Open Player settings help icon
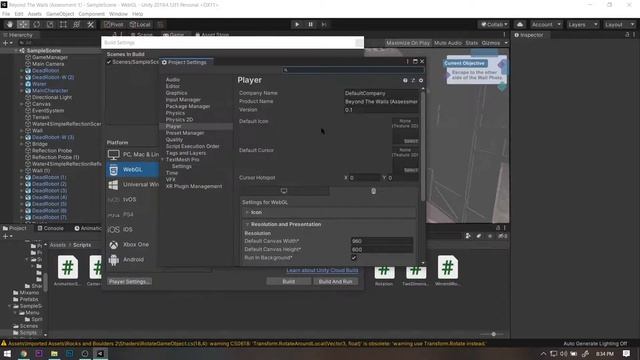Viewport: 640px width, 360px height. [405, 80]
